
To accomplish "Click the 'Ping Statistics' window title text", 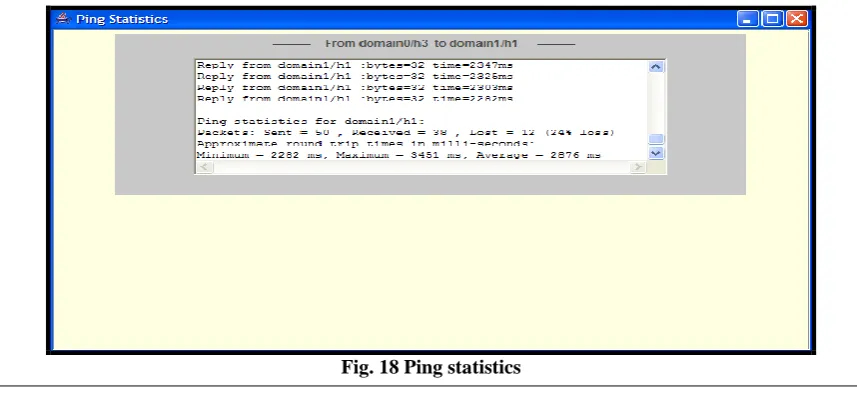I will point(122,19).
